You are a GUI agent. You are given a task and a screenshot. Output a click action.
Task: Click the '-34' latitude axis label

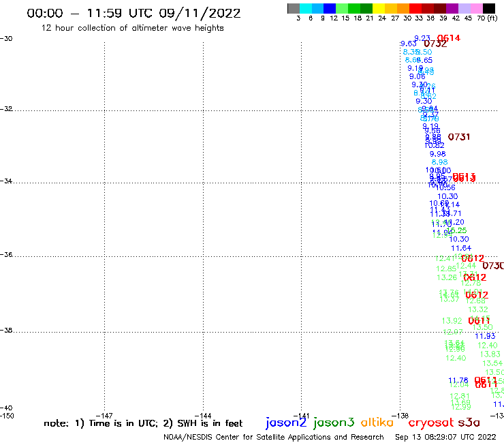coord(7,181)
